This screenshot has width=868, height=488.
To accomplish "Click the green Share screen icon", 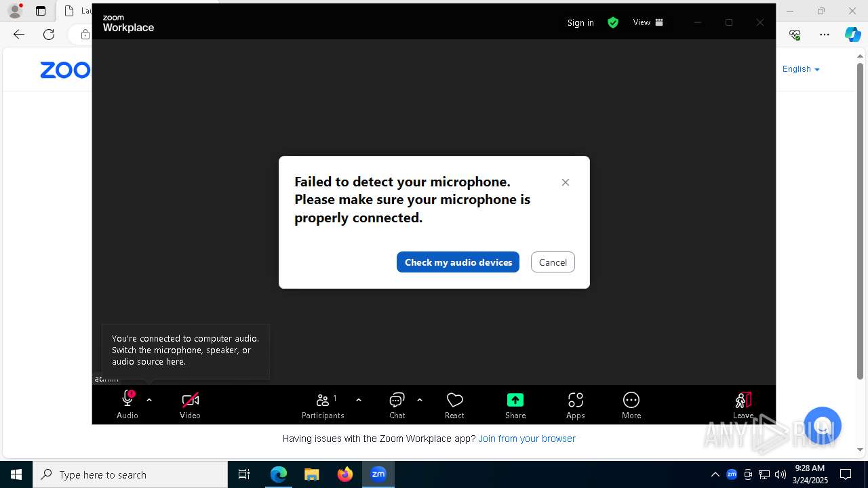I will coord(515,400).
